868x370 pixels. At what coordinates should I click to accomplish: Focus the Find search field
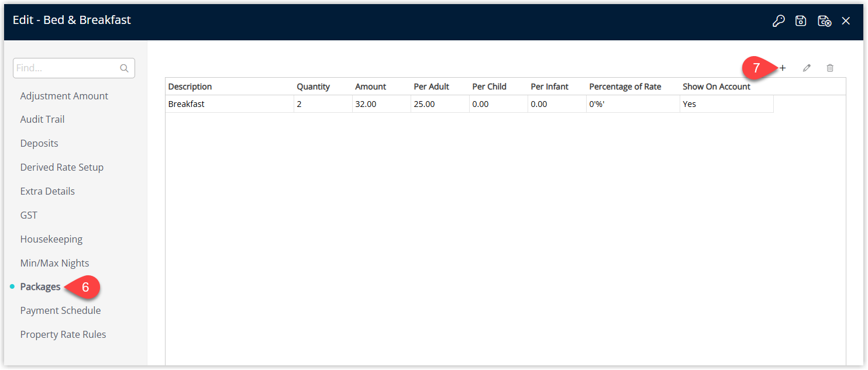(74, 68)
